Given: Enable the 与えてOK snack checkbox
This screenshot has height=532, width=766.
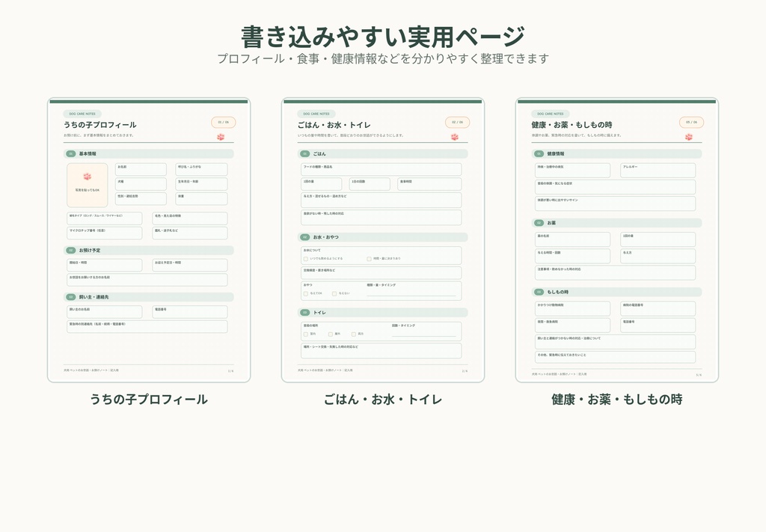Looking at the screenshot, I should coord(306,293).
